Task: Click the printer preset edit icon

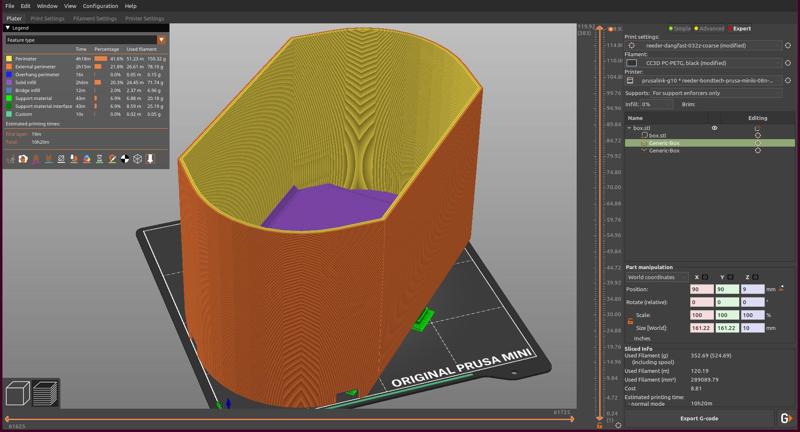Action: pyautogui.click(x=788, y=80)
